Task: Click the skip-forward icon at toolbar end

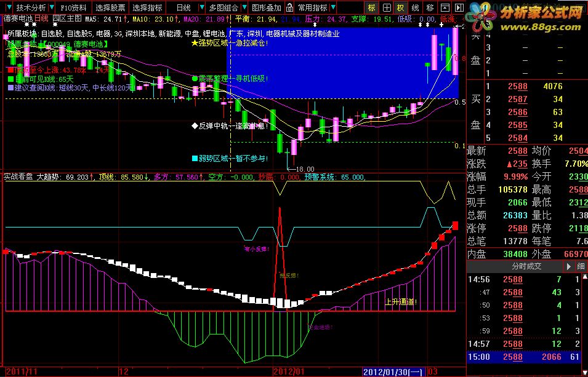Action: tap(459, 7)
